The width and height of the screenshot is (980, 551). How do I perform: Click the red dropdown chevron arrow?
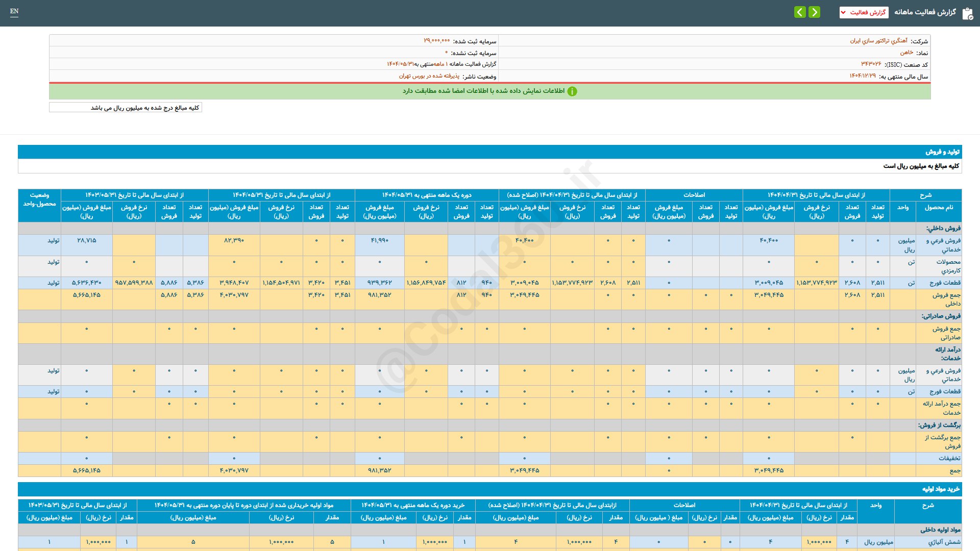(x=843, y=12)
